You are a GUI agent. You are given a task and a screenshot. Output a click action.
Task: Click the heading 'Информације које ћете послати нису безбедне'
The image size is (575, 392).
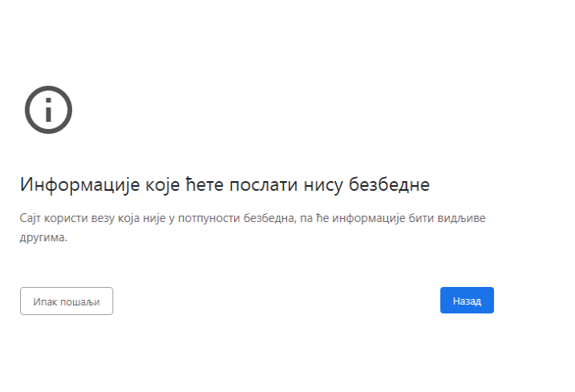coord(225,184)
